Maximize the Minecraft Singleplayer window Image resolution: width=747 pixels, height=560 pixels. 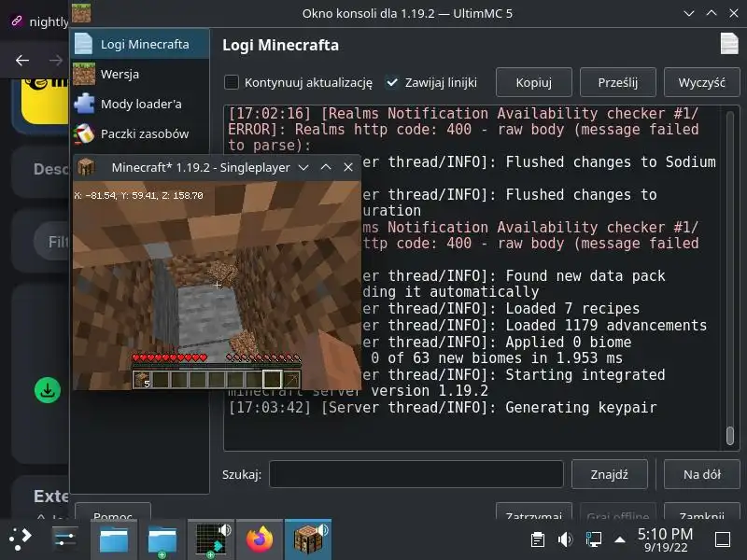pyautogui.click(x=326, y=167)
